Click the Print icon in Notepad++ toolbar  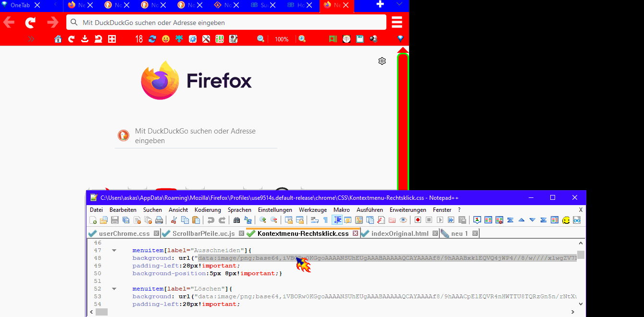[x=159, y=220]
